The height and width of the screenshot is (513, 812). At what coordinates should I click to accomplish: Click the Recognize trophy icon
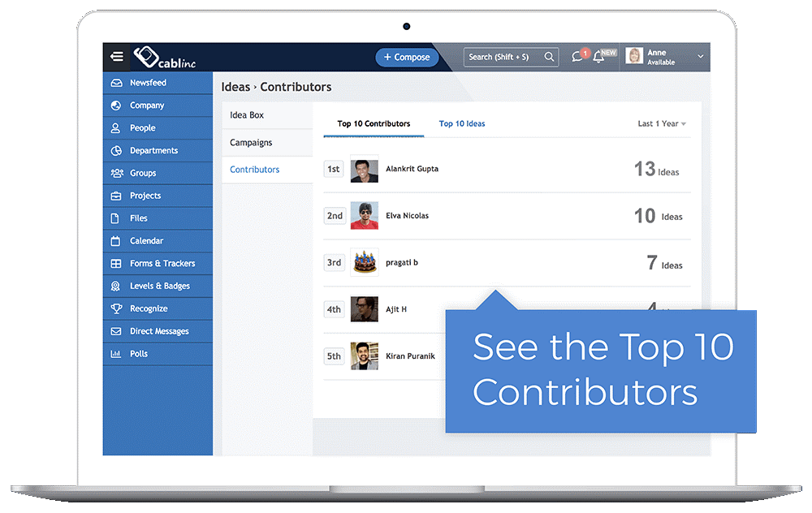(x=116, y=308)
